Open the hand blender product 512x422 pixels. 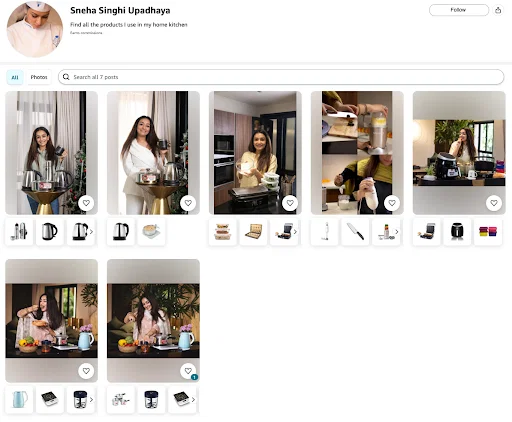pyautogui.click(x=325, y=231)
